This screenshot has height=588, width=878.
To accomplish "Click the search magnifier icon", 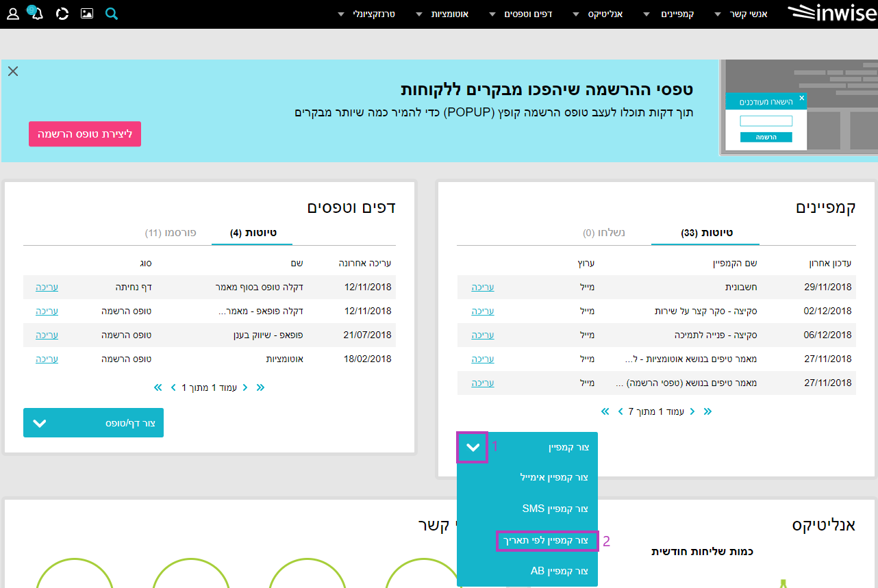I will click(112, 14).
